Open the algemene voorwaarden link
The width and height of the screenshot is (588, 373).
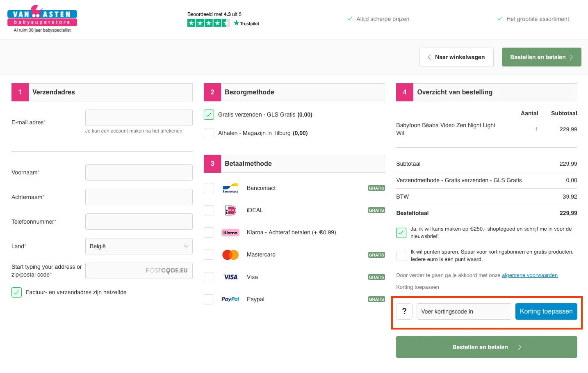click(x=530, y=275)
